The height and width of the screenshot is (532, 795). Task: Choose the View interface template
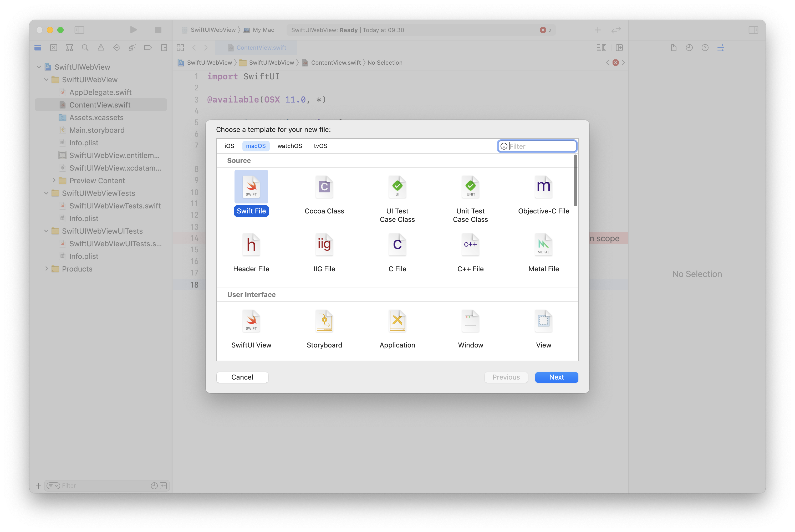coord(543,329)
